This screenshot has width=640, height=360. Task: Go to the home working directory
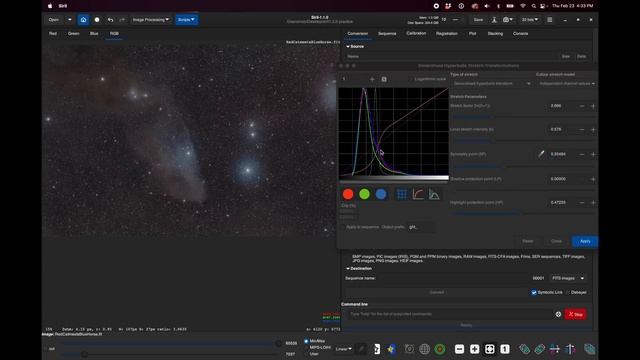(x=83, y=20)
